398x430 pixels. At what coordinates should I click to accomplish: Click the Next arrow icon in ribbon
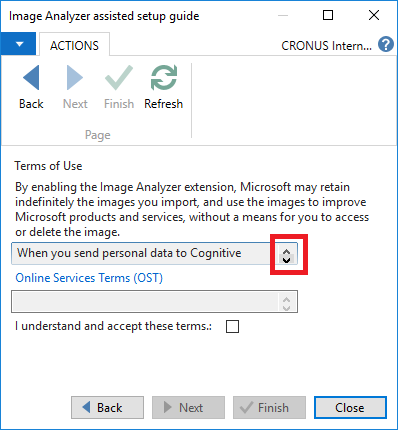pos(75,77)
